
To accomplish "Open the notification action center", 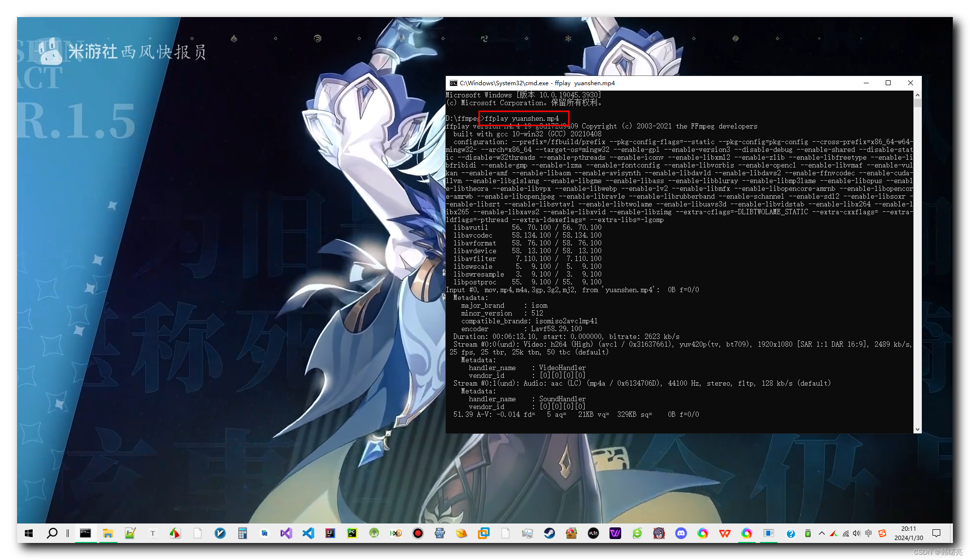I will point(936,533).
